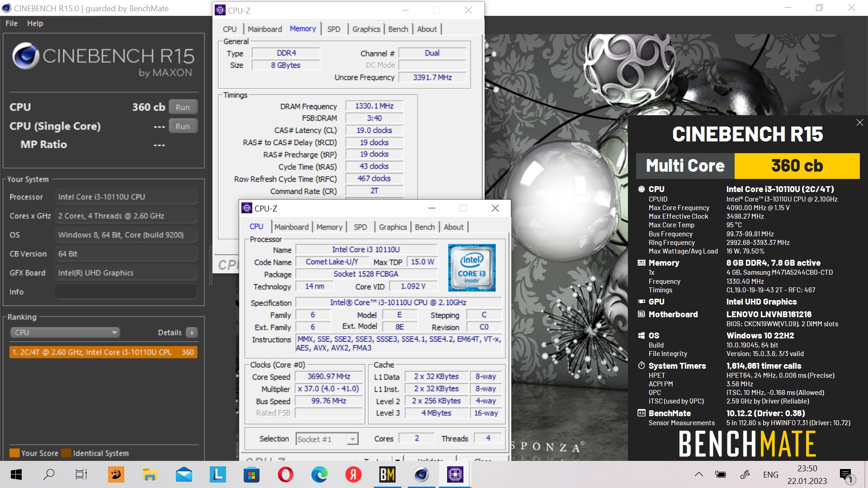
Task: Click the pen icon in system tray
Action: point(745,474)
